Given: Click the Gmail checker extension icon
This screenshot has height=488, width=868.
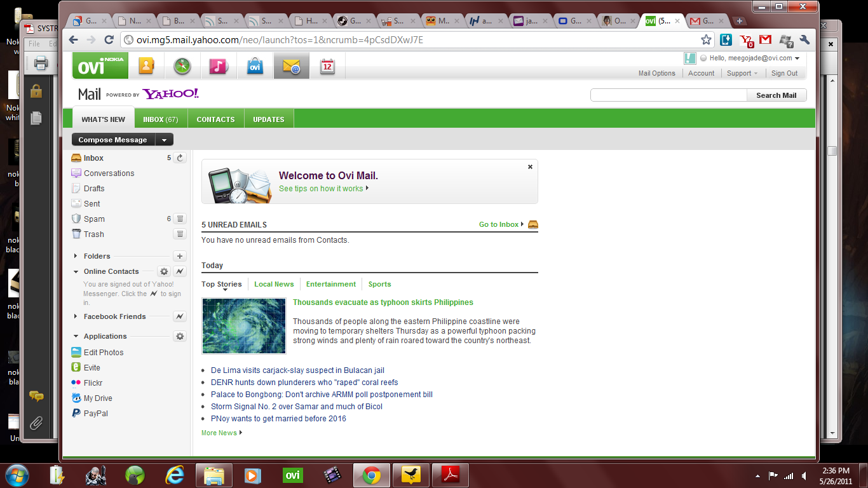Looking at the screenshot, I should (766, 39).
